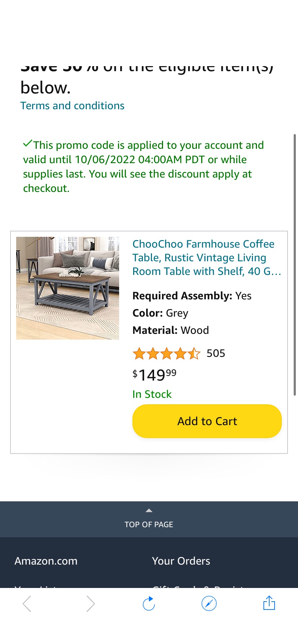Select the Your Orders menu entry
298x644 pixels.
tap(181, 561)
